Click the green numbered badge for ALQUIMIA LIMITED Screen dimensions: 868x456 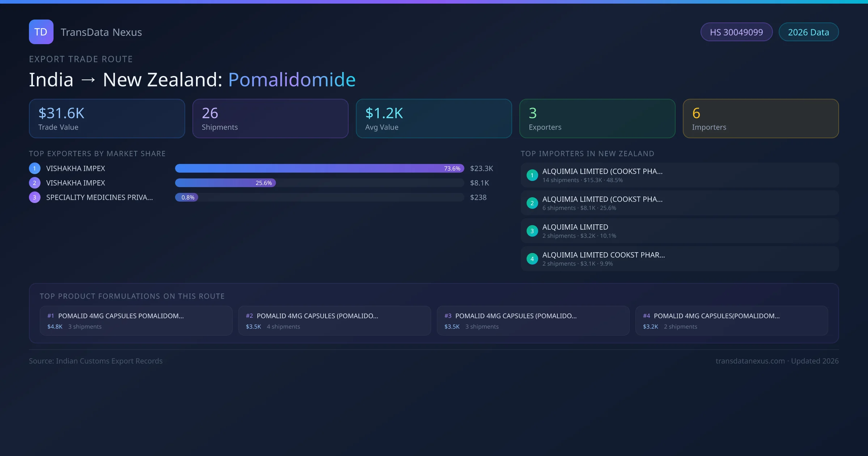pos(532,231)
